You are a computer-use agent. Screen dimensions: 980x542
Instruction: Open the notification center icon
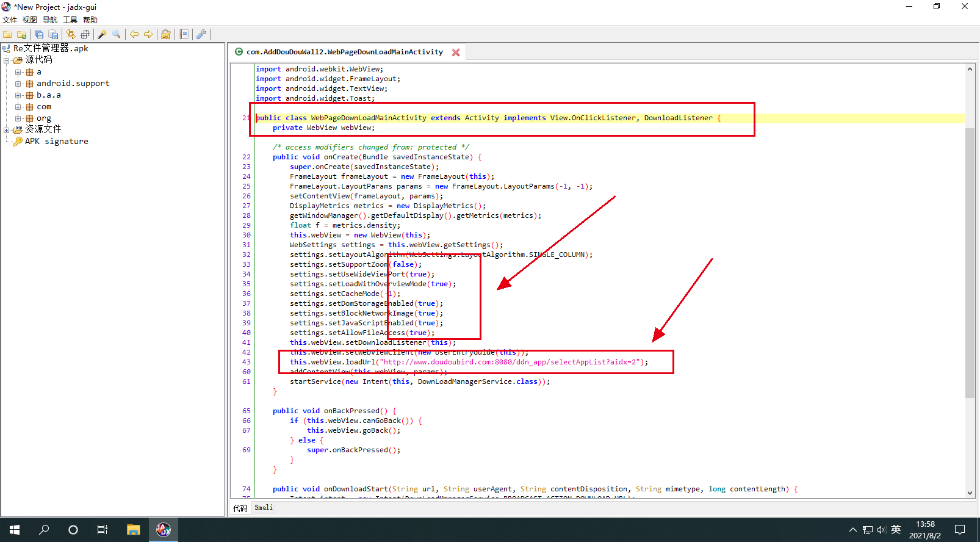coord(960,530)
